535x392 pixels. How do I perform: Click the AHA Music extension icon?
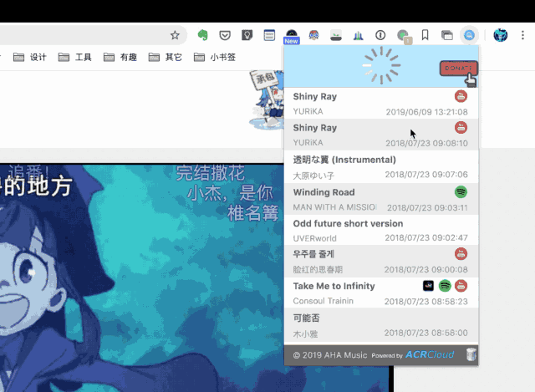click(x=469, y=35)
